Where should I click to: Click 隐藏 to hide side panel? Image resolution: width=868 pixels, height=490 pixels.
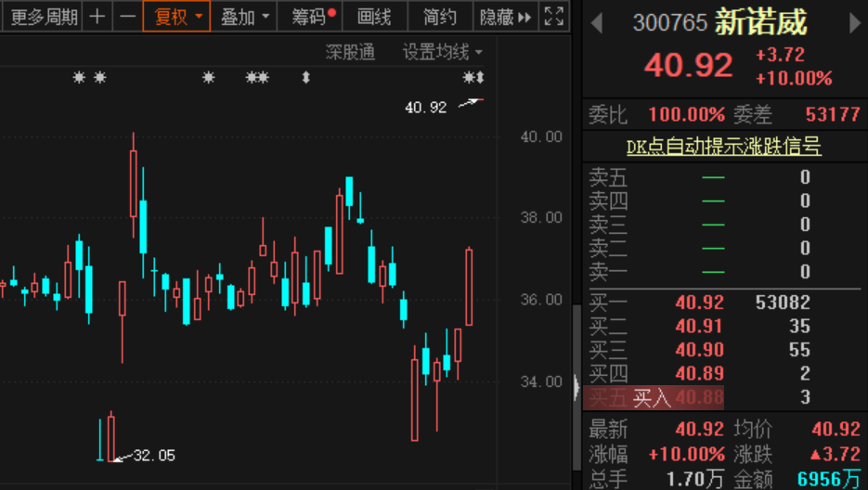point(505,17)
